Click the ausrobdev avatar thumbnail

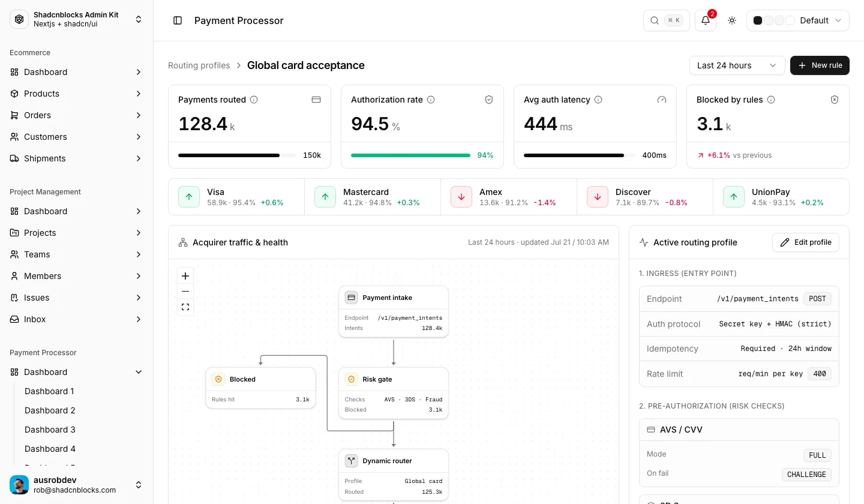(19, 485)
